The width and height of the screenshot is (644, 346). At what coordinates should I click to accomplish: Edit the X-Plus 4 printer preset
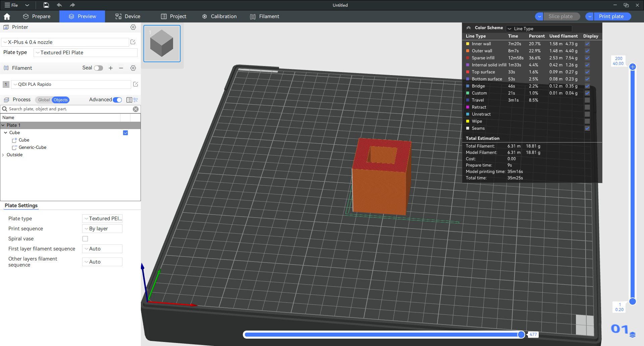point(133,42)
